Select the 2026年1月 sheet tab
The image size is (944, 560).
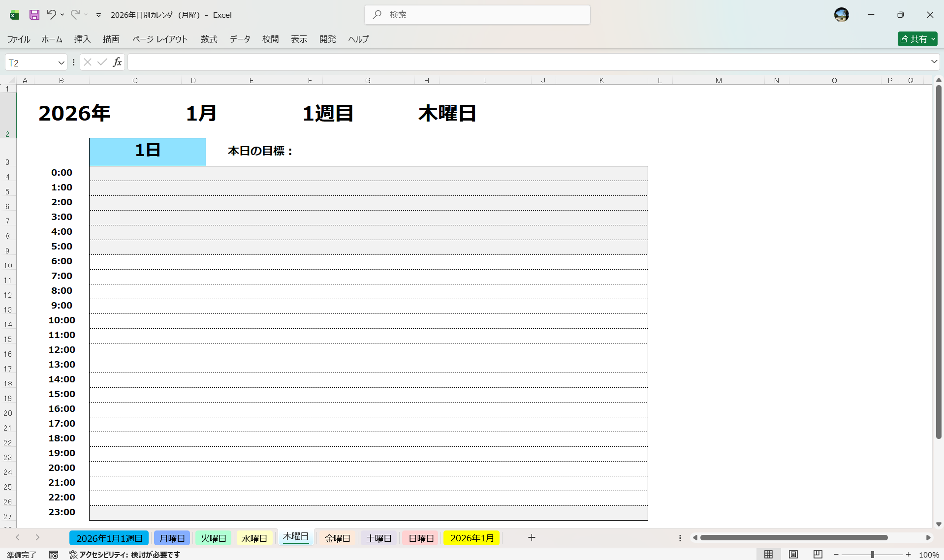pos(472,538)
